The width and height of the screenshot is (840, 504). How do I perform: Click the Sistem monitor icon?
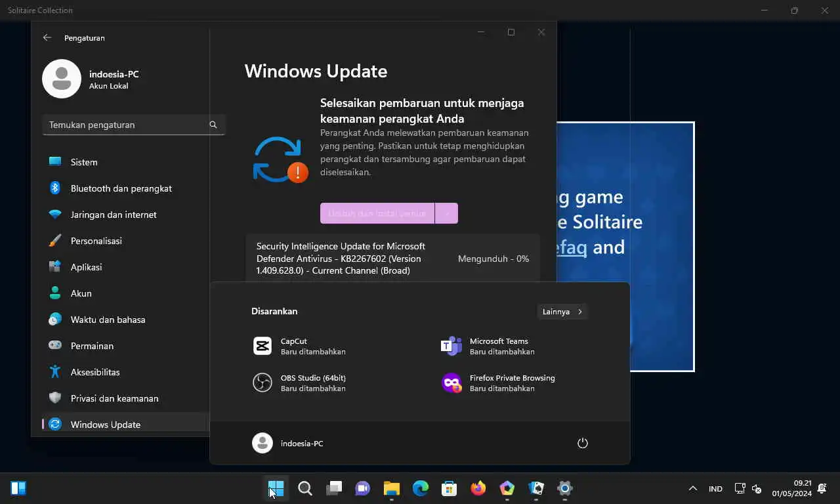pos(55,162)
